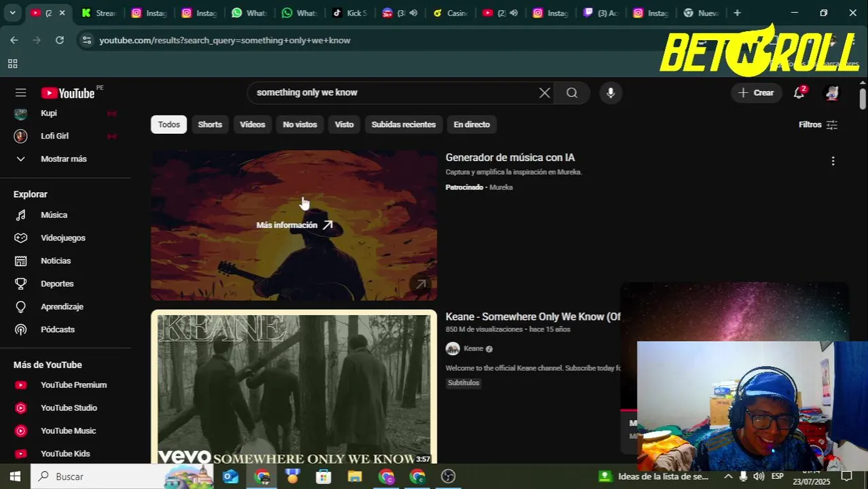This screenshot has width=868, height=489.
Task: Switch to the Kick Stream tab
Action: 98,13
